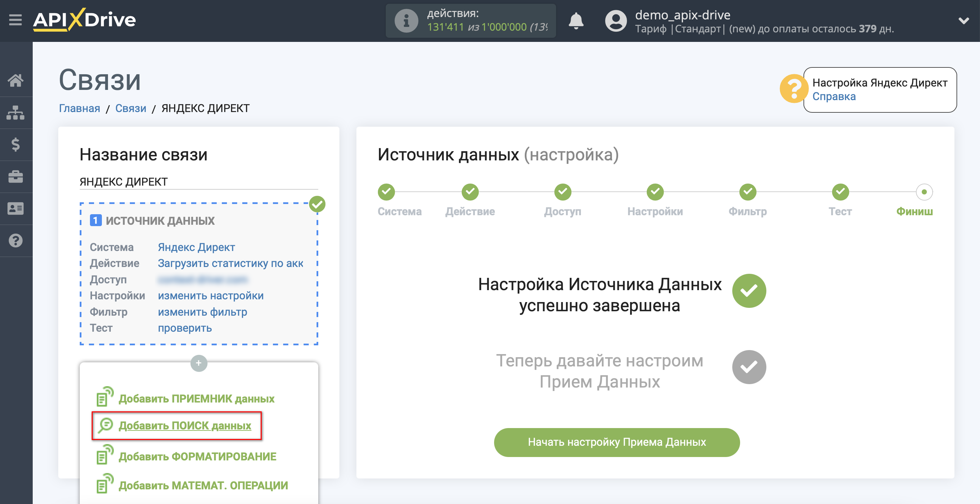Click the ApiX-Drive logo
Image resolution: width=980 pixels, height=504 pixels.
coord(85,20)
